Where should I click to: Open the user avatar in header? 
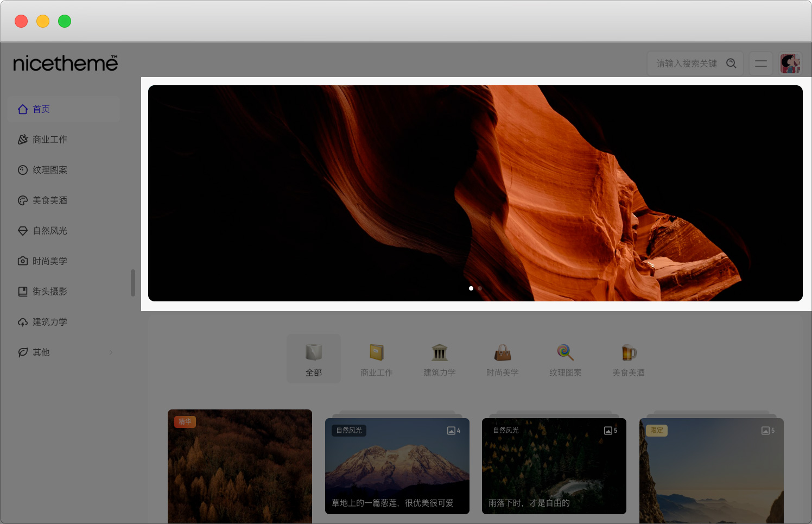(x=790, y=64)
